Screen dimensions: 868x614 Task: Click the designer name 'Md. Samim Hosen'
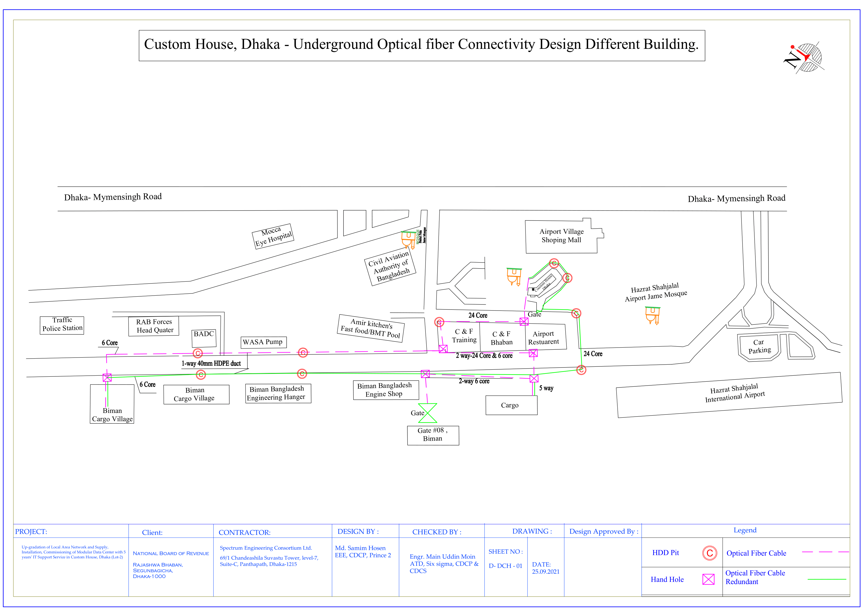(x=360, y=548)
